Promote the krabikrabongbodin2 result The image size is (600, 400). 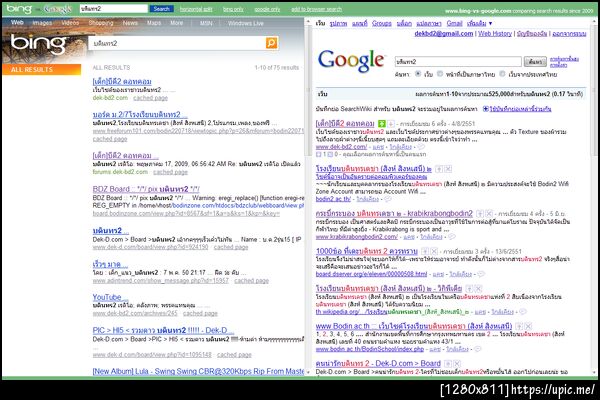point(479,214)
